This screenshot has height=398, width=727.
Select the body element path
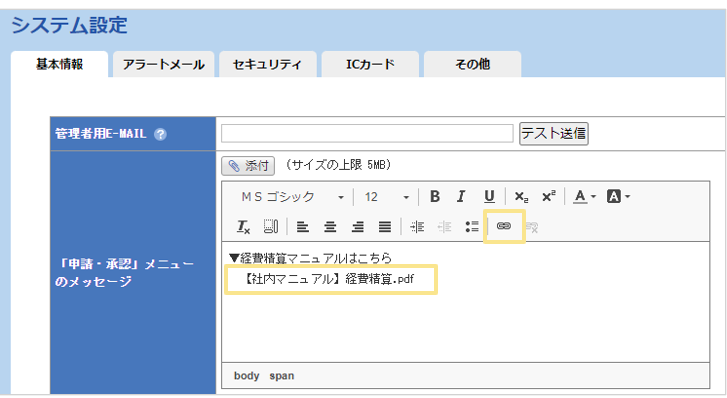coord(246,376)
